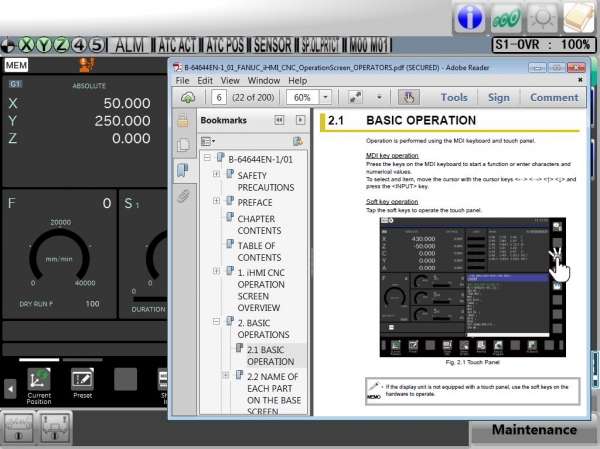Click the cloud save icon in Reader toolbar
This screenshot has height=449, width=600.
tap(187, 97)
